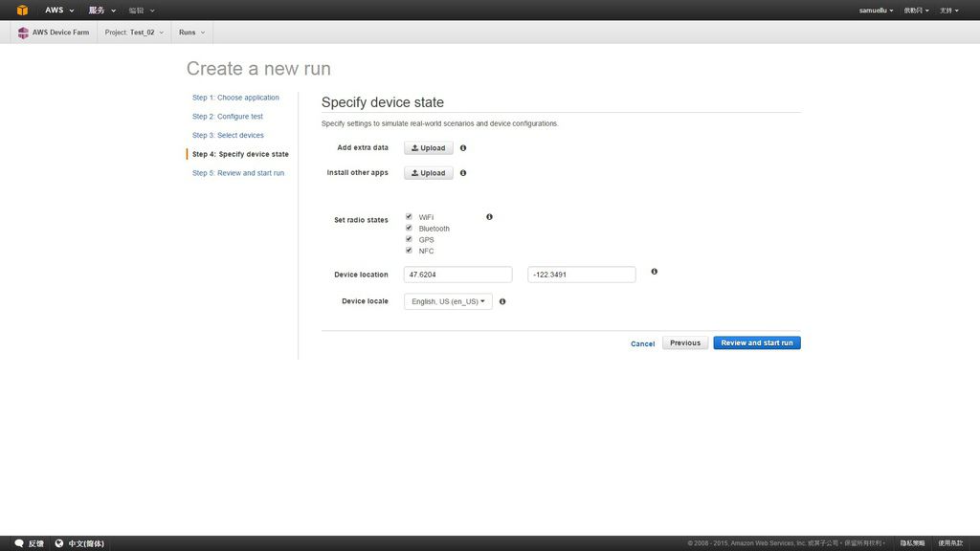Screen dimensions: 980x551
Task: Click longitude field showing -122.3491
Action: pyautogui.click(x=581, y=275)
